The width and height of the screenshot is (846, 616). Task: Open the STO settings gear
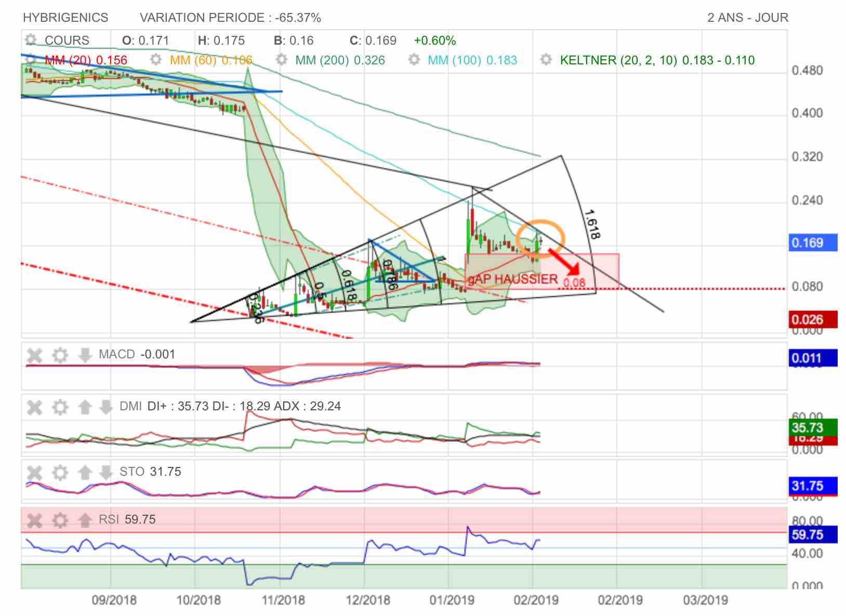[x=60, y=473]
